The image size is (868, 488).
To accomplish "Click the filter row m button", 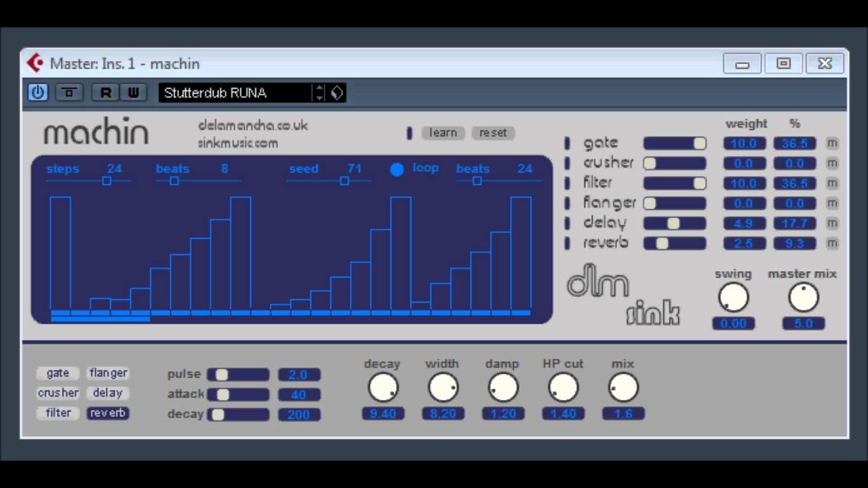I will [x=832, y=184].
